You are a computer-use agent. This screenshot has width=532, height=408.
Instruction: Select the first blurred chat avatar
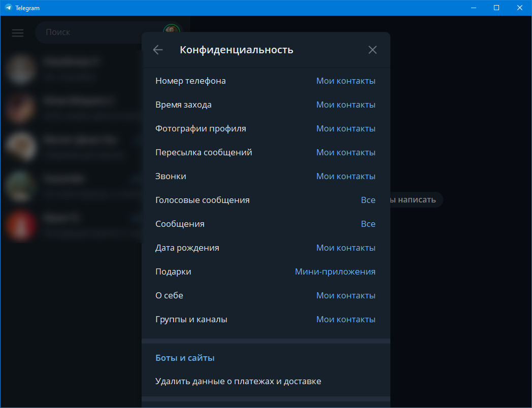pos(21,69)
